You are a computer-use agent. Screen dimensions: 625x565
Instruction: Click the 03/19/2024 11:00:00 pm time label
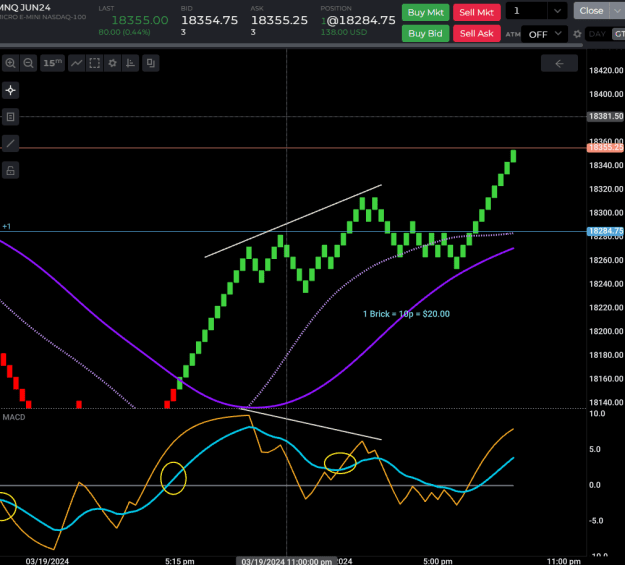coord(287,561)
